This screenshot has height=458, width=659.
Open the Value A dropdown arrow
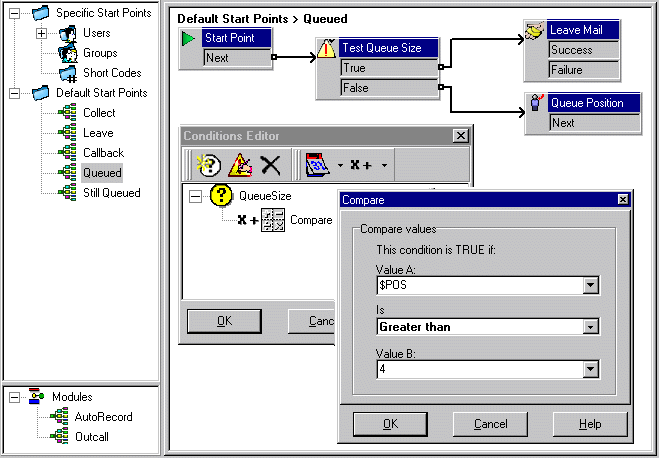pos(590,285)
